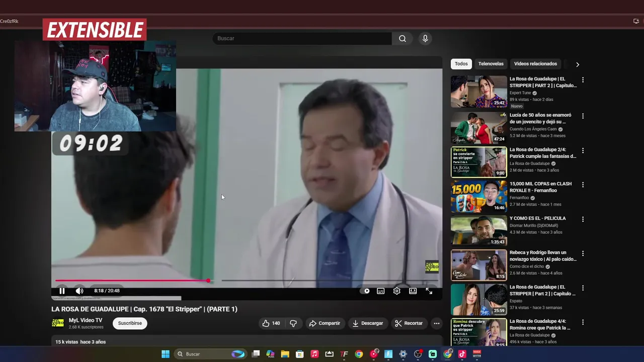Viewport: 644px width, 362px height.
Task: Open the video title La Rosa de Guadalupe 2/4
Action: click(x=543, y=153)
